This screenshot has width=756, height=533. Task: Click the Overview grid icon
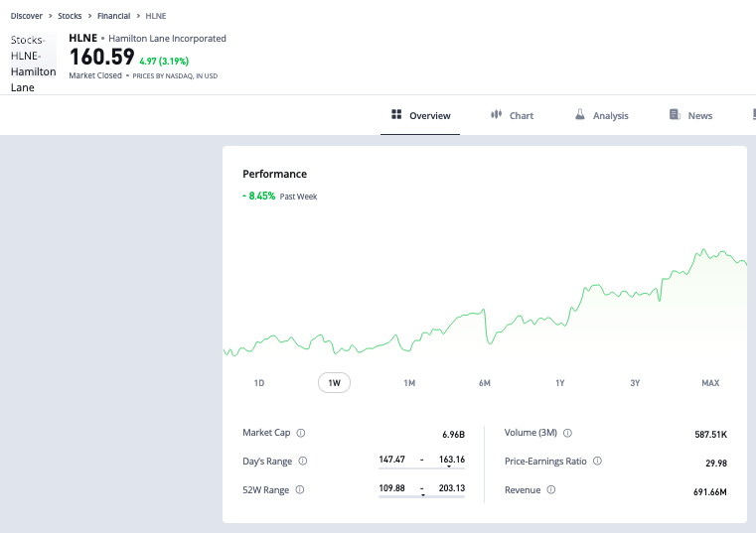pyautogui.click(x=396, y=115)
